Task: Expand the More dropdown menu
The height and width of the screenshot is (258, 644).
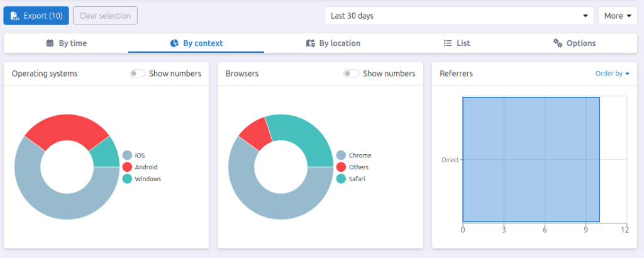Action: [x=617, y=16]
